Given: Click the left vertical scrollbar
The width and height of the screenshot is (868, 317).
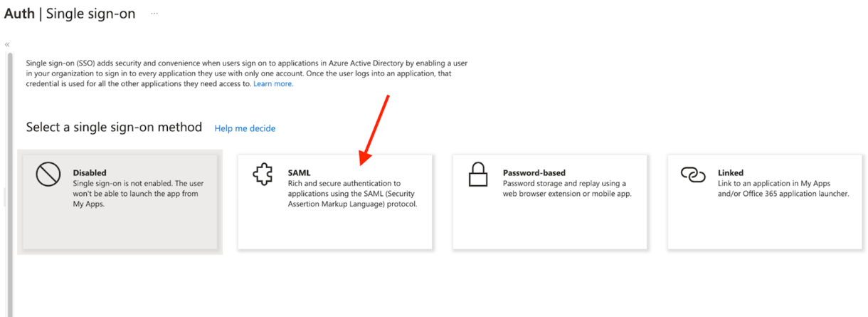Looking at the screenshot, I should [10, 178].
